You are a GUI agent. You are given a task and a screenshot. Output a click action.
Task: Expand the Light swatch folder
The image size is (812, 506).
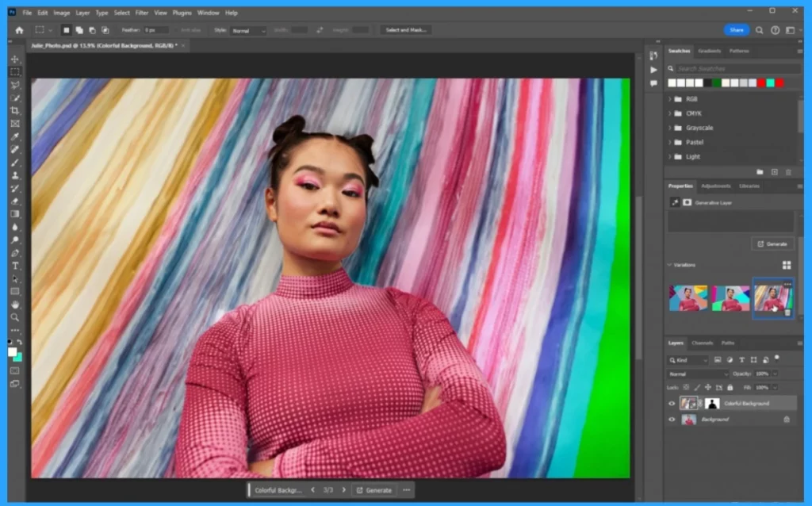669,157
